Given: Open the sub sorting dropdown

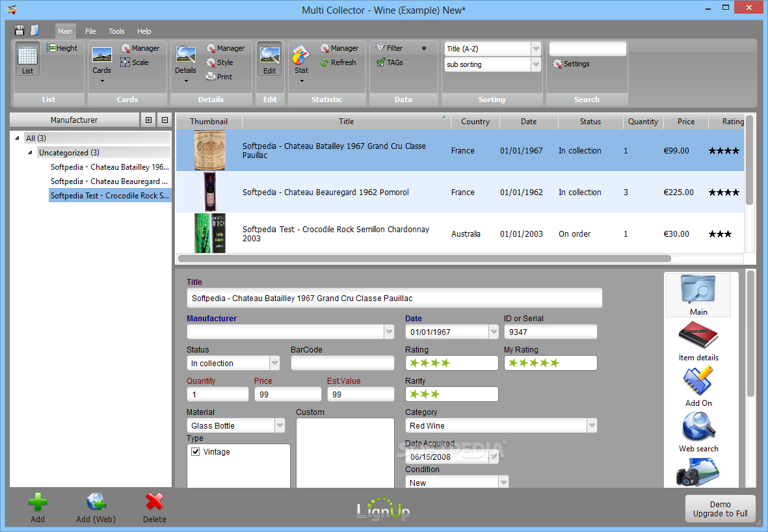Looking at the screenshot, I should coord(536,64).
